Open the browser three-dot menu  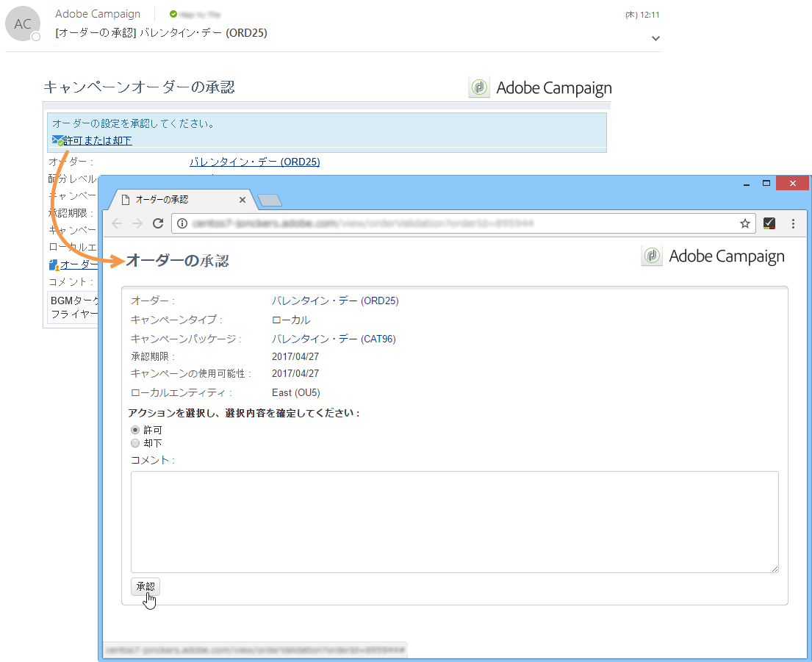tap(793, 223)
